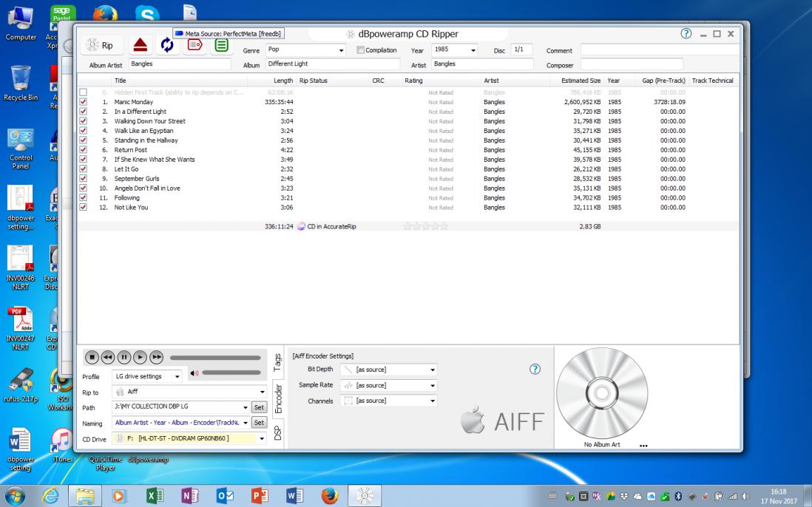Click the three dots under album art
The width and height of the screenshot is (812, 507).
(x=643, y=446)
